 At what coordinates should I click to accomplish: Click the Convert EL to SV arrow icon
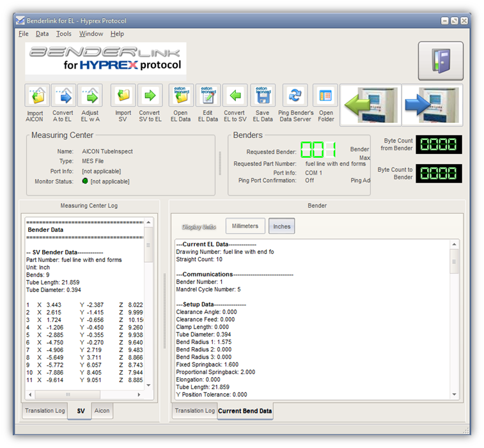pyautogui.click(x=235, y=96)
